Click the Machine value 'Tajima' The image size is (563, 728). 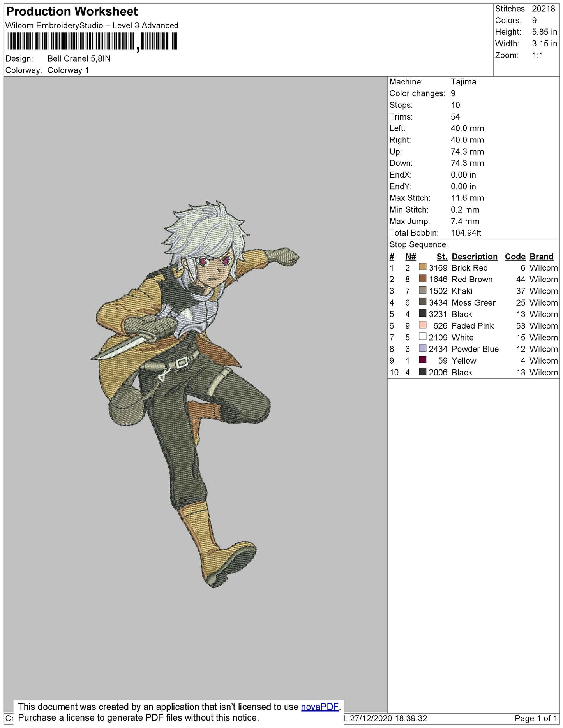coord(463,82)
